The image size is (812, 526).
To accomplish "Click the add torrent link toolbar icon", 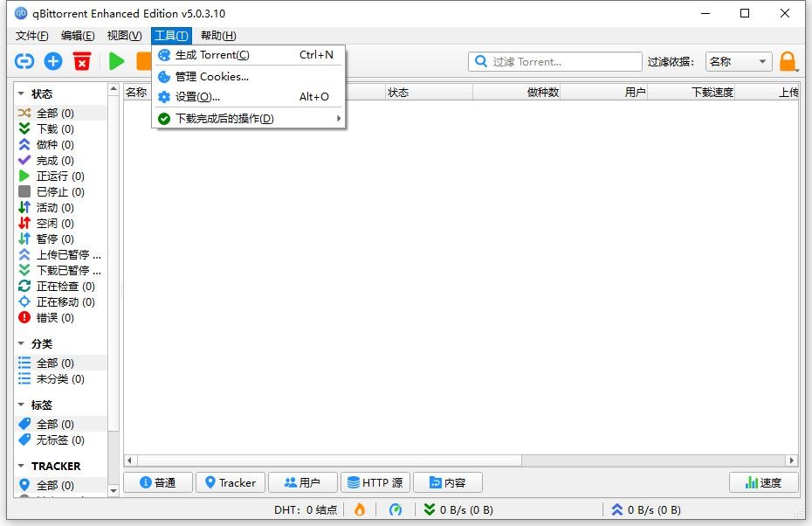I will [x=24, y=61].
